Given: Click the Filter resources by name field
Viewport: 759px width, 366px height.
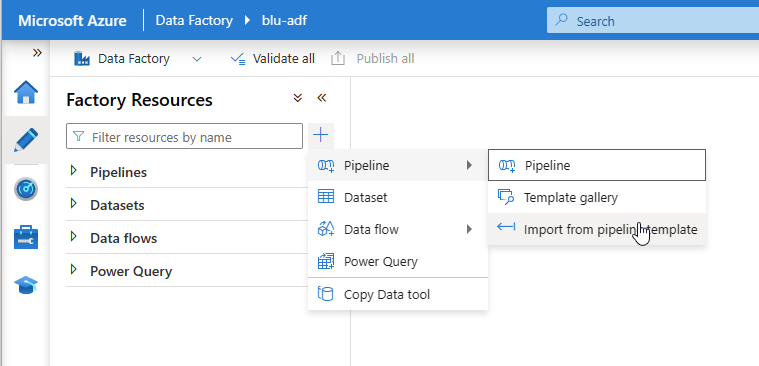Looking at the screenshot, I should 184,137.
